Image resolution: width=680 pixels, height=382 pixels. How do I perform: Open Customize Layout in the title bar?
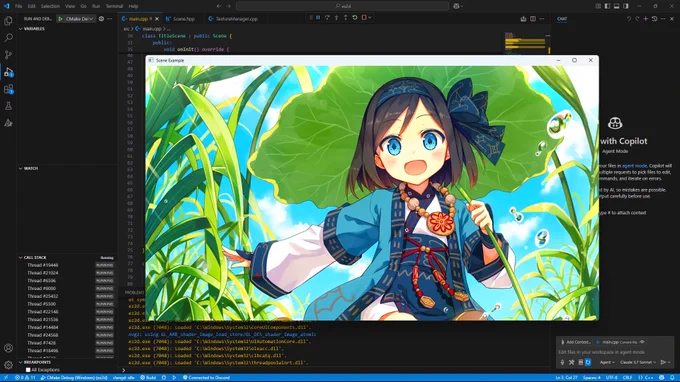(598, 6)
